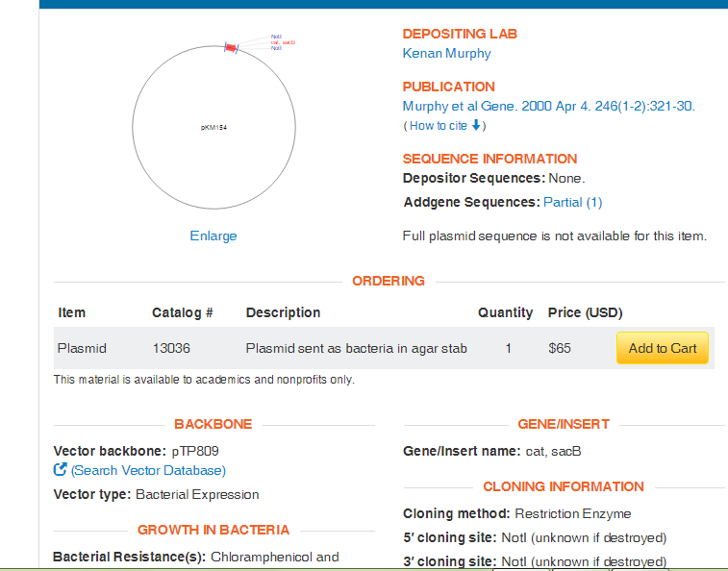Click the Search Vector Database link text

[x=148, y=470]
